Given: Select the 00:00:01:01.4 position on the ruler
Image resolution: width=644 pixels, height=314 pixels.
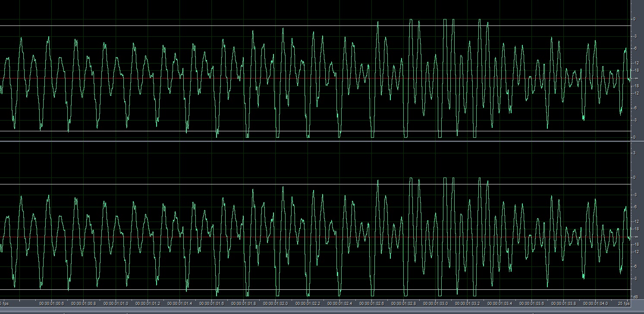Looking at the screenshot, I should [x=180, y=304].
